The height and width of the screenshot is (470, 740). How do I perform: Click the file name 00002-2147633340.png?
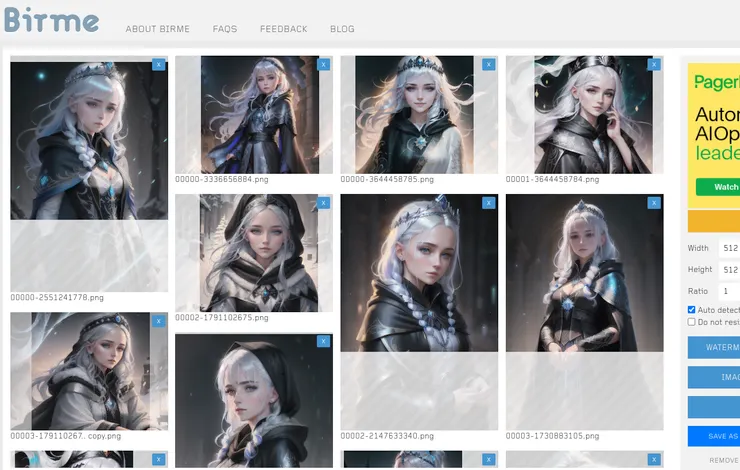click(x=387, y=436)
